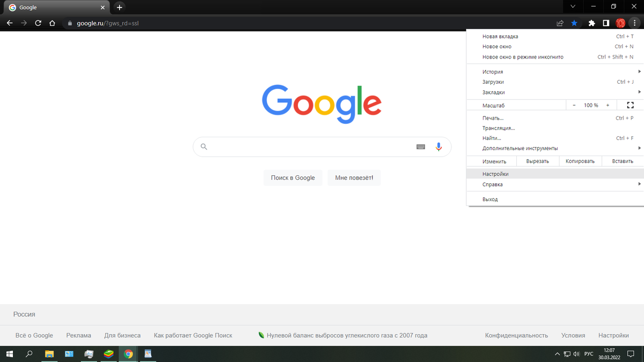Click the blue bookmark star

coord(574,23)
